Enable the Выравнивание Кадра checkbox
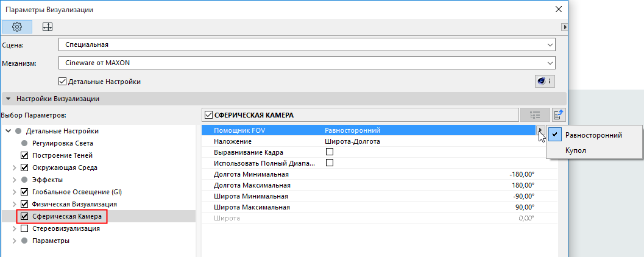Viewport: 644px width, 257px height. (x=330, y=152)
